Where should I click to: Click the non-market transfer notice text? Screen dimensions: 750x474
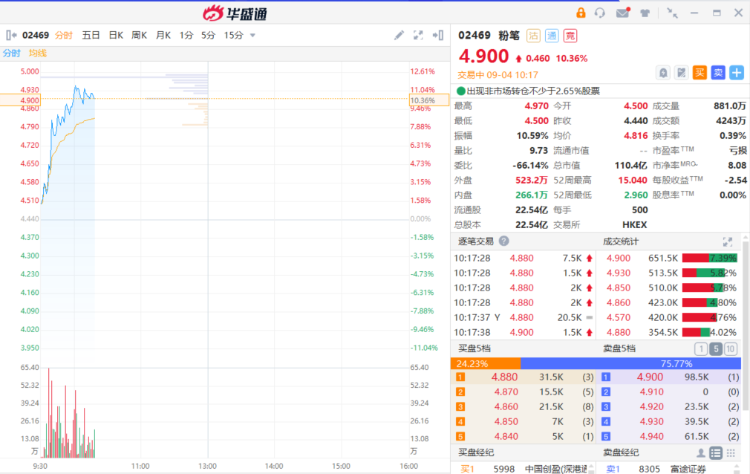pyautogui.click(x=533, y=91)
